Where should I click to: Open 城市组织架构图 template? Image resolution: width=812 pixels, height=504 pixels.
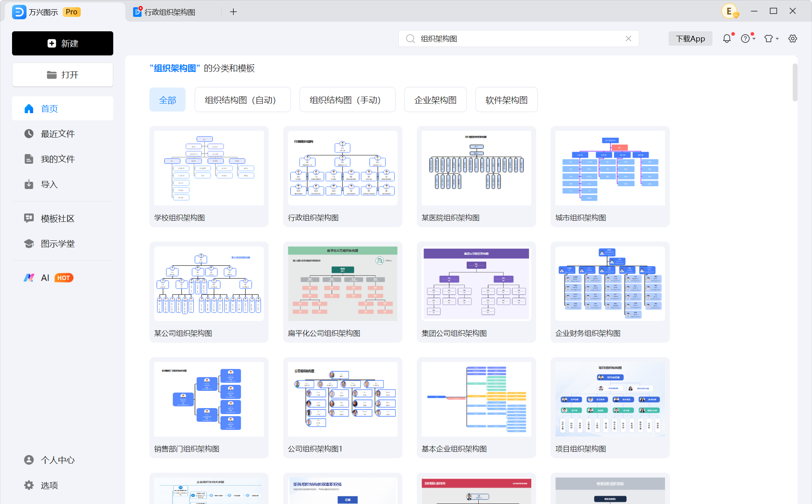coord(610,177)
